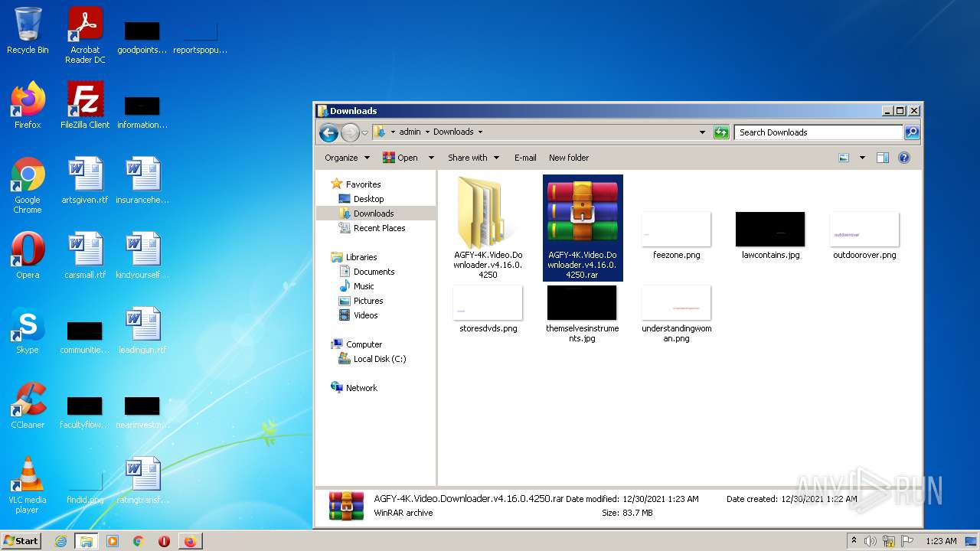Viewport: 980px width, 551px height.
Task: Open the Recycle Bin desktop icon
Action: click(x=28, y=31)
